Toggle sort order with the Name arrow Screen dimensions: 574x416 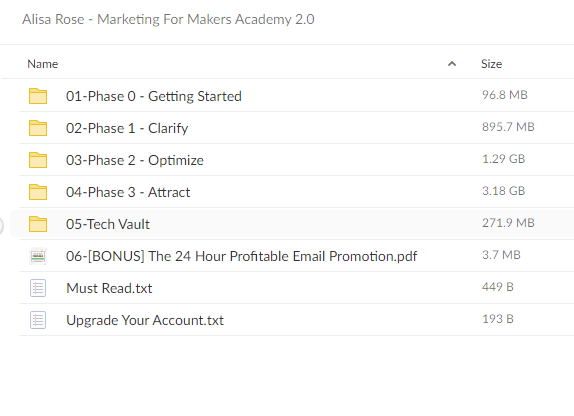click(x=452, y=64)
